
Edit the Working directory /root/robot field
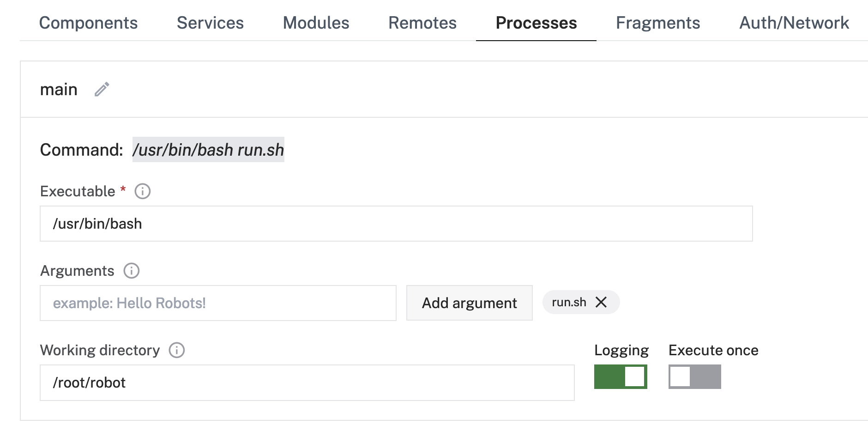click(307, 382)
